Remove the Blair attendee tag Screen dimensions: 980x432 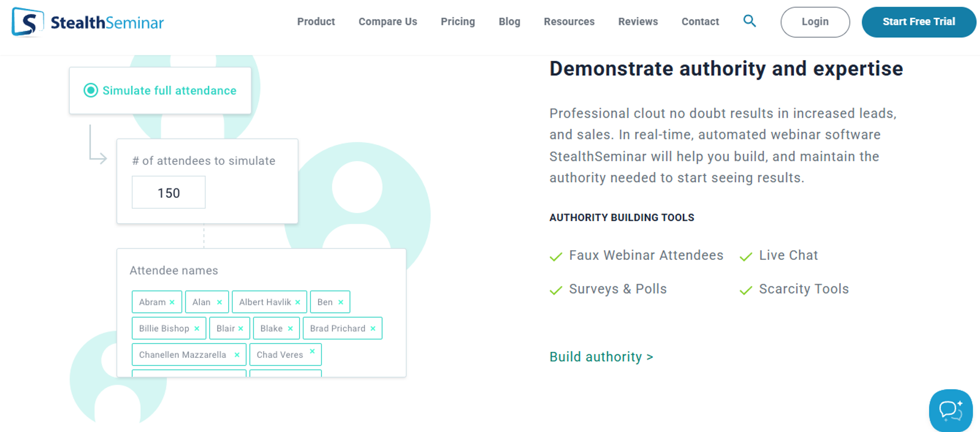(241, 328)
